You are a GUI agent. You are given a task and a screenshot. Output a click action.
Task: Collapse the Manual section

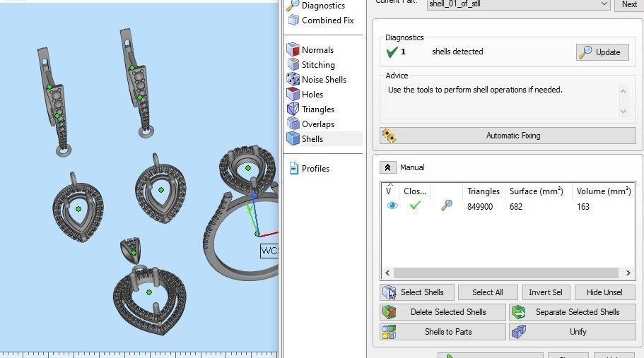tap(387, 167)
